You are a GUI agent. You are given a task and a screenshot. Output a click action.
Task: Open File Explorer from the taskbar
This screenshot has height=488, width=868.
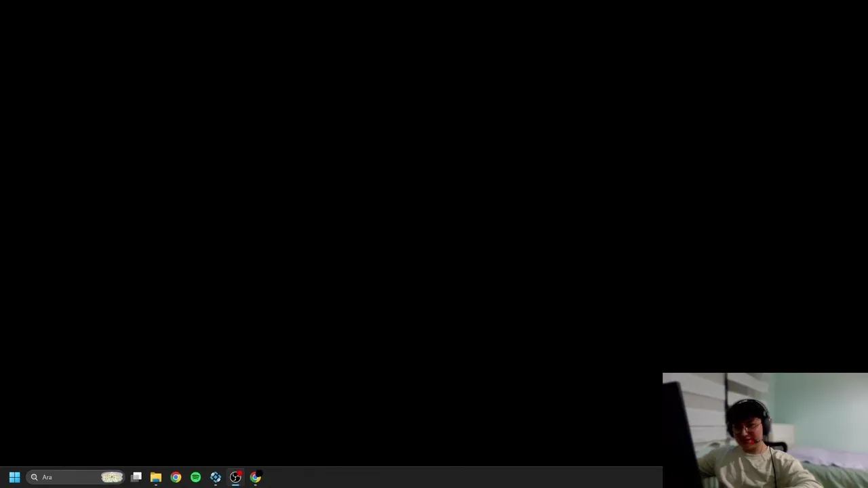(x=156, y=477)
